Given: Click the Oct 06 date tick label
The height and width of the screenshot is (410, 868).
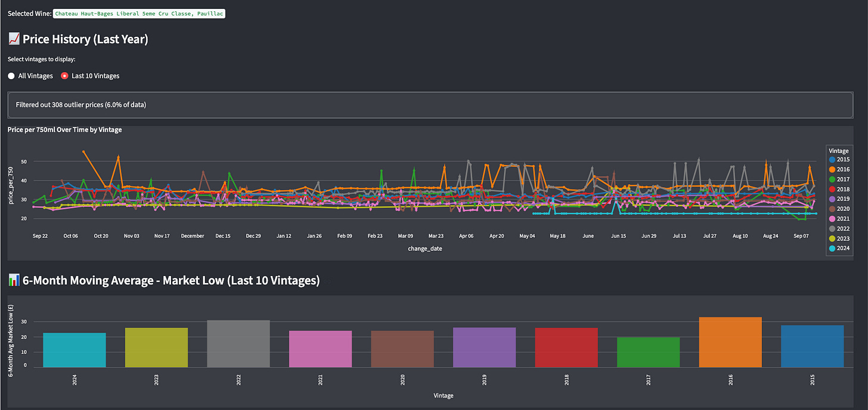Looking at the screenshot, I should point(70,236).
